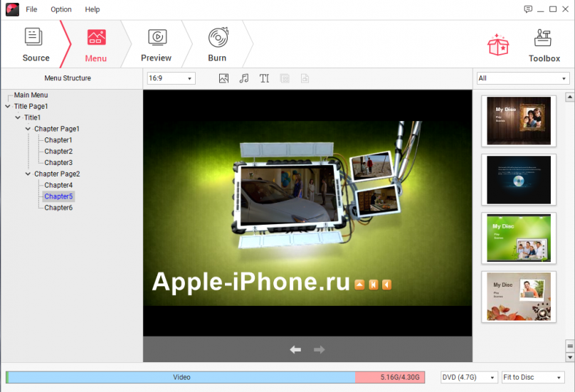This screenshot has width=575, height=392.
Task: Click the background image icon in toolbar
Action: [x=223, y=78]
